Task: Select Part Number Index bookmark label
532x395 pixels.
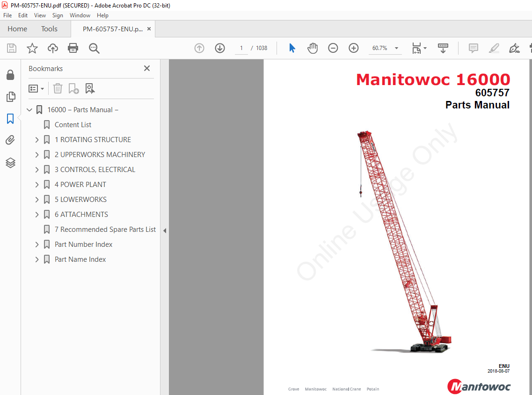Action: (x=83, y=244)
